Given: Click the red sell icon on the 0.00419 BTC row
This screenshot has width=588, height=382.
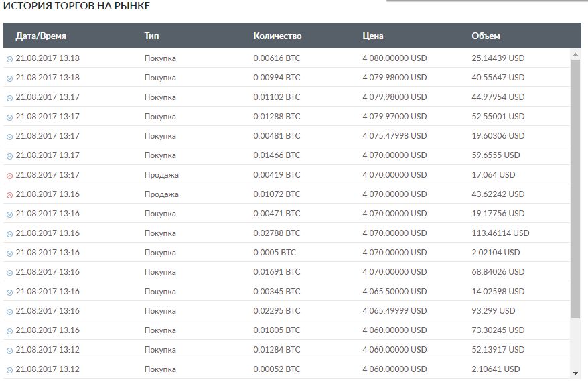Looking at the screenshot, I should coord(9,176).
